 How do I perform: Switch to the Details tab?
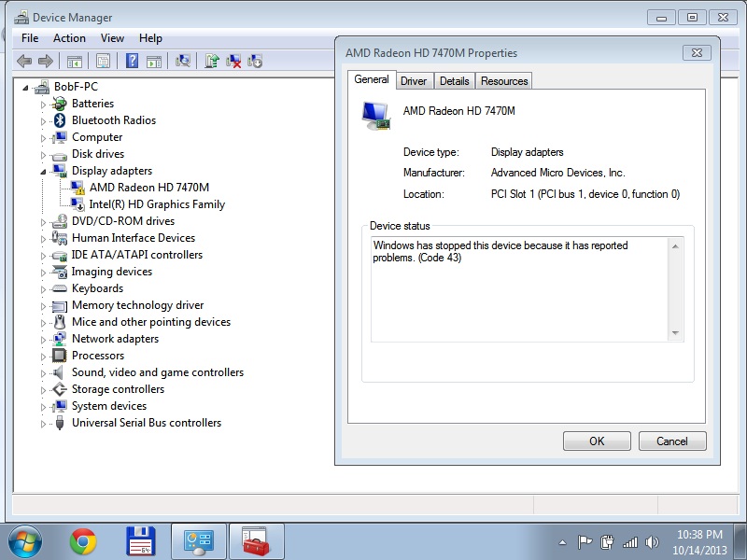(x=454, y=81)
